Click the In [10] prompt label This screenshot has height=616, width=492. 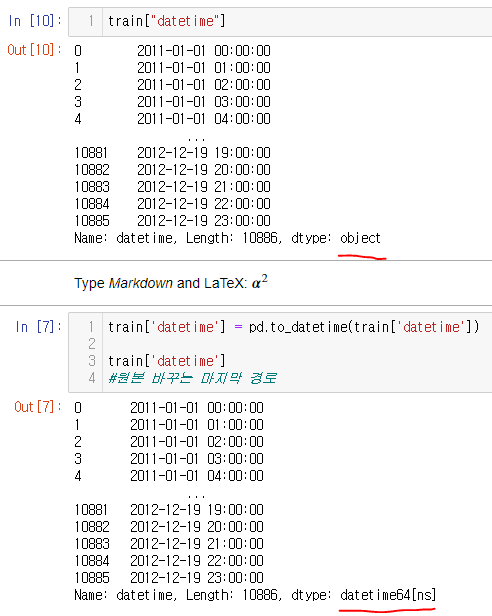(35, 21)
